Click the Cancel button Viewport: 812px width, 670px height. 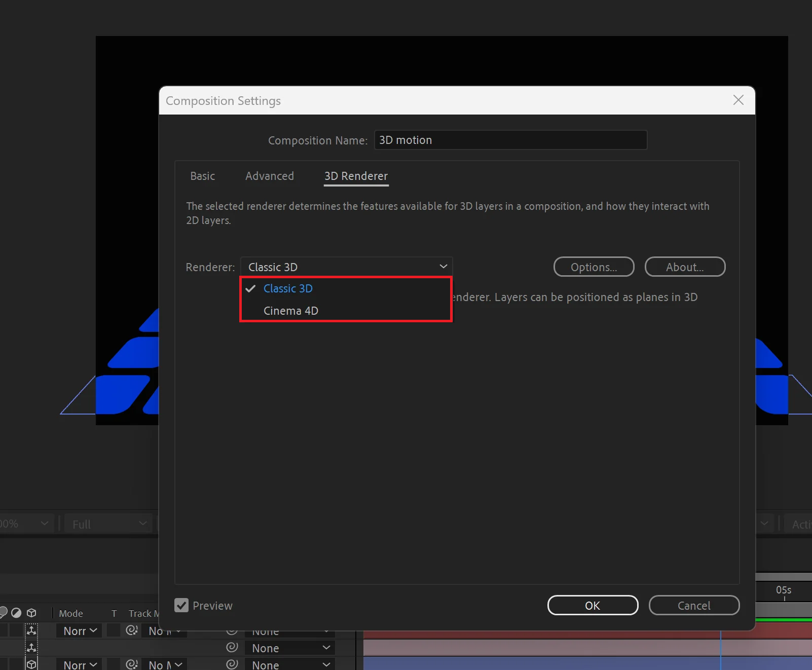pyautogui.click(x=694, y=605)
